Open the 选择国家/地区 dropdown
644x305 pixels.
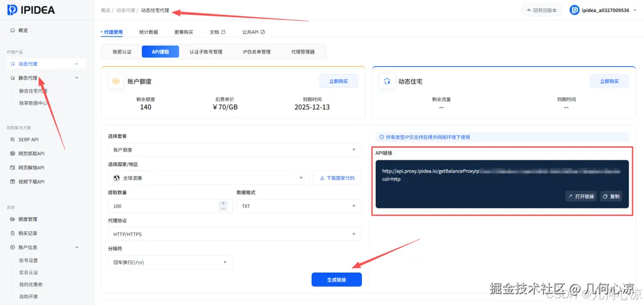(208, 178)
